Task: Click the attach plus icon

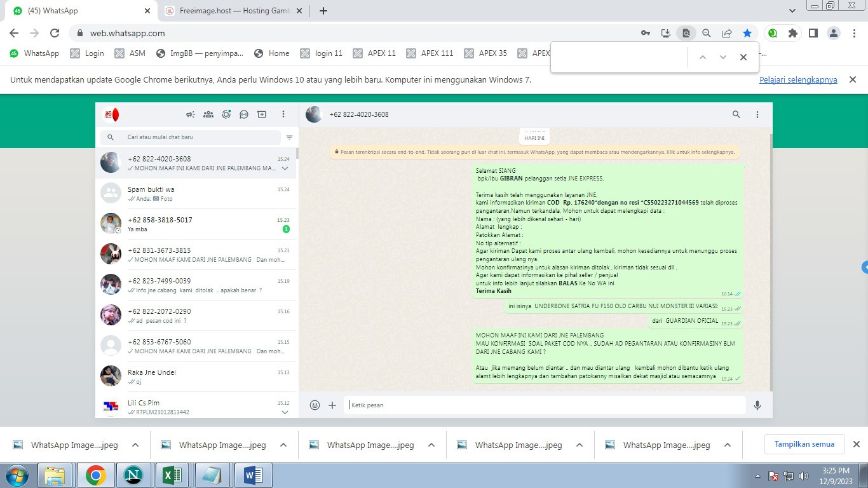Action: 332,405
